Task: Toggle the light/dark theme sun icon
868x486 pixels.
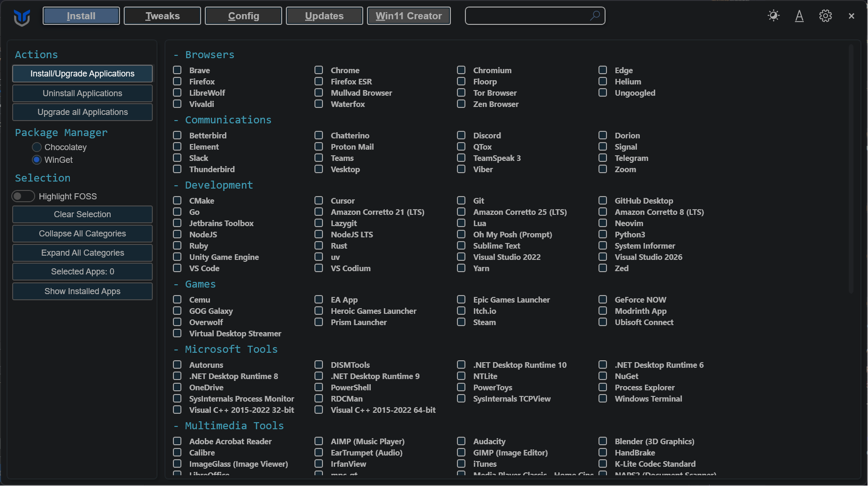Action: [x=774, y=16]
